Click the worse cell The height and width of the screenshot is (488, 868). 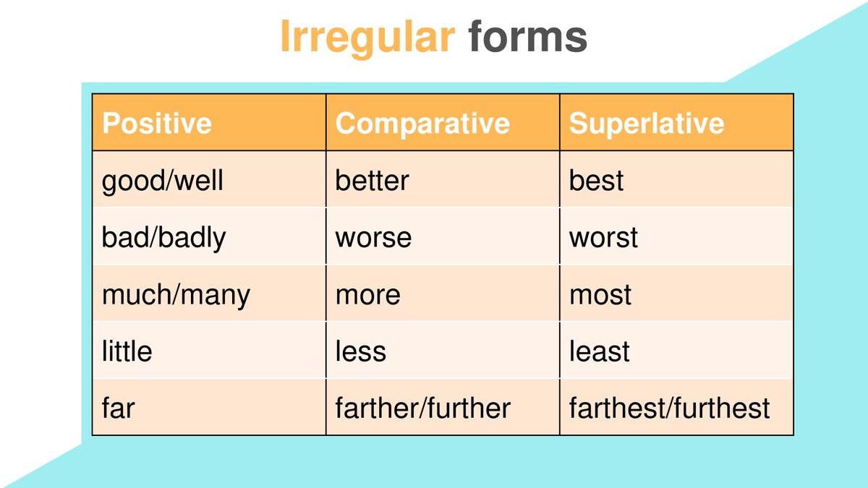coord(443,236)
